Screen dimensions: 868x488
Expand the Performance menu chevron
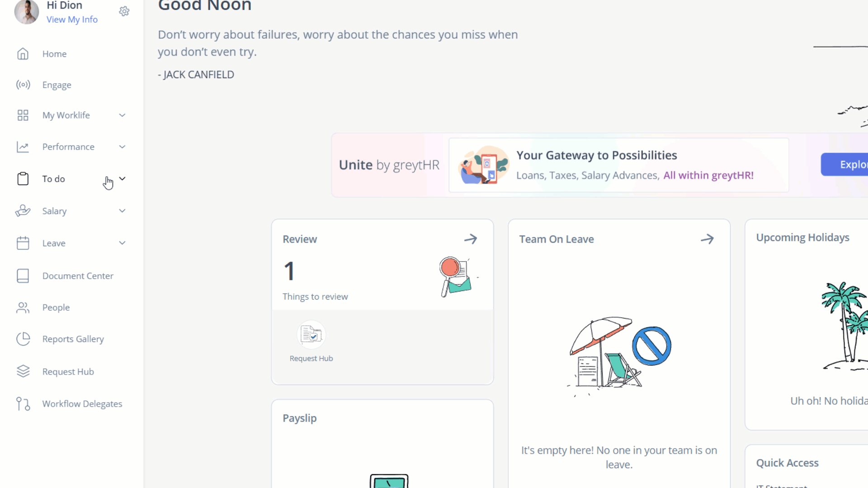tap(122, 147)
